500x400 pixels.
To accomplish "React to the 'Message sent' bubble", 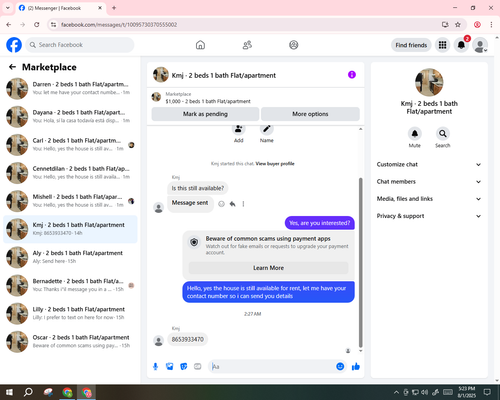I will pos(221,204).
